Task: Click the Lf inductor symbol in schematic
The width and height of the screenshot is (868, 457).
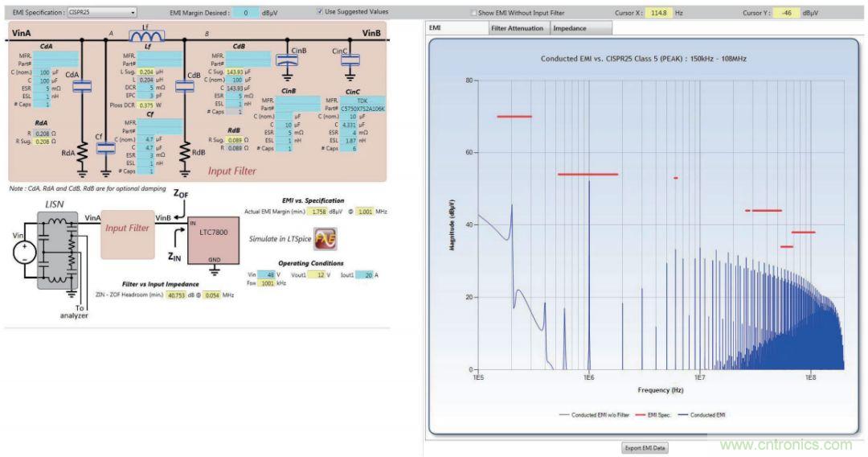Action: click(145, 35)
